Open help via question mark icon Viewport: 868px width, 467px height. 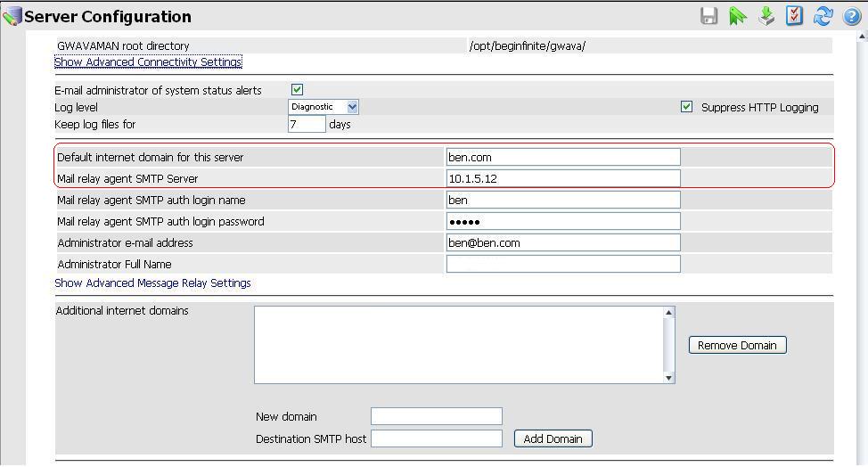point(852,17)
